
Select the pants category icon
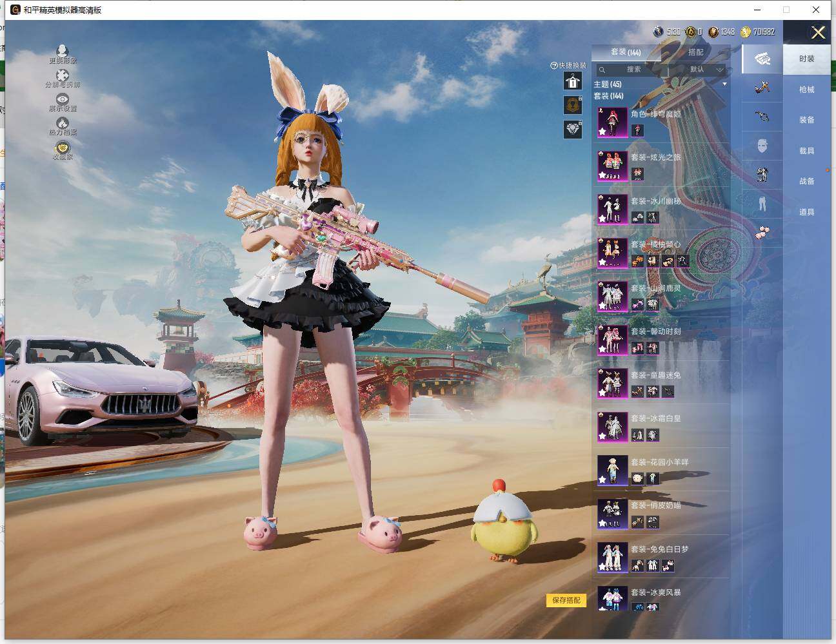762,203
